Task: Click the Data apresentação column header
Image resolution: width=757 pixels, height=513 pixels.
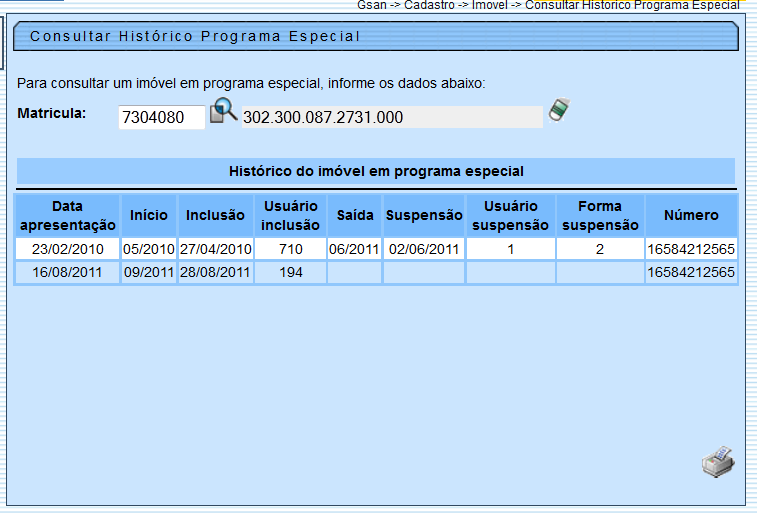Action: coord(68,215)
